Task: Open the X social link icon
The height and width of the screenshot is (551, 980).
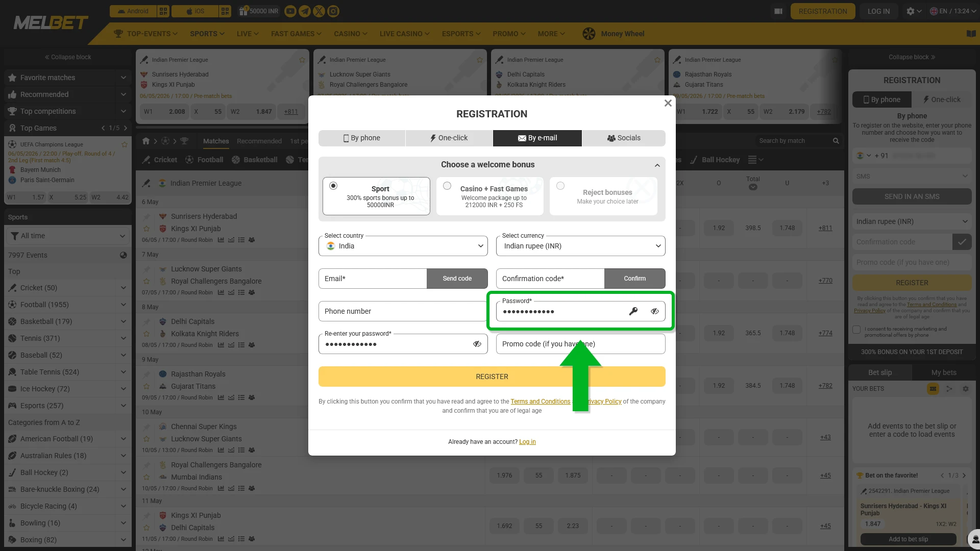Action: (318, 11)
